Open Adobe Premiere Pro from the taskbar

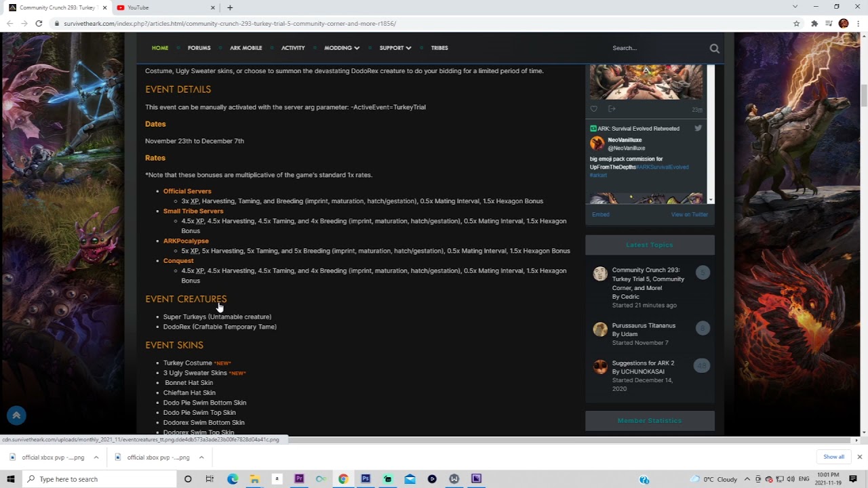(x=299, y=479)
